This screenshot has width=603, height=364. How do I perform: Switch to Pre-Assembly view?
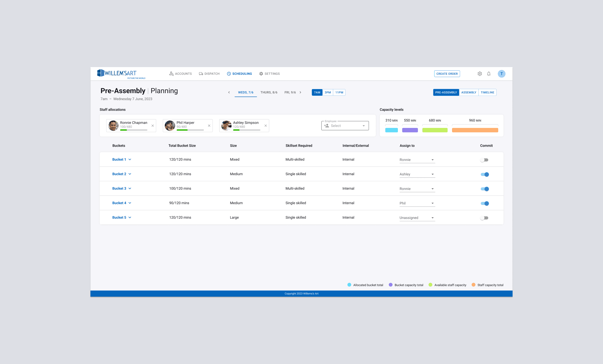coord(446,92)
